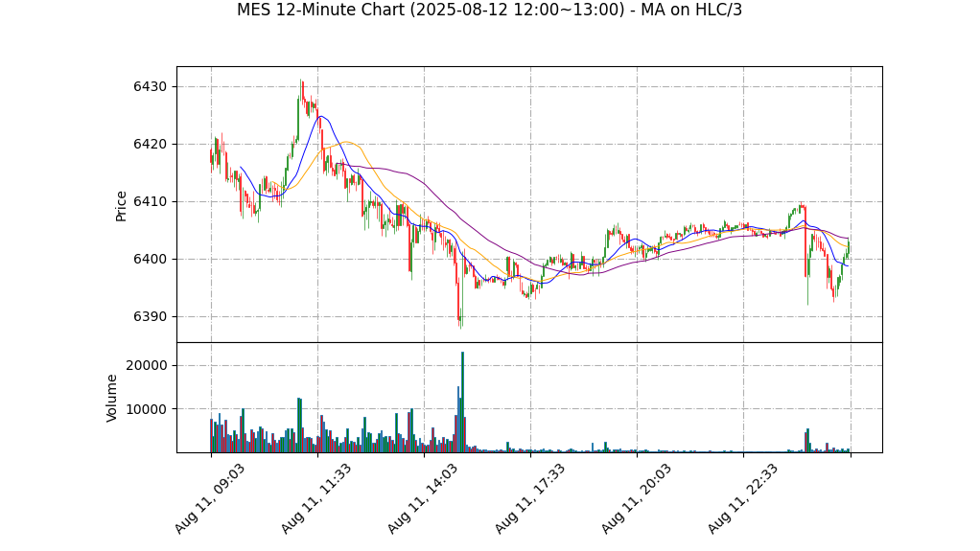Click the "Aug 11, 17:33" time label

pyautogui.click(x=529, y=498)
